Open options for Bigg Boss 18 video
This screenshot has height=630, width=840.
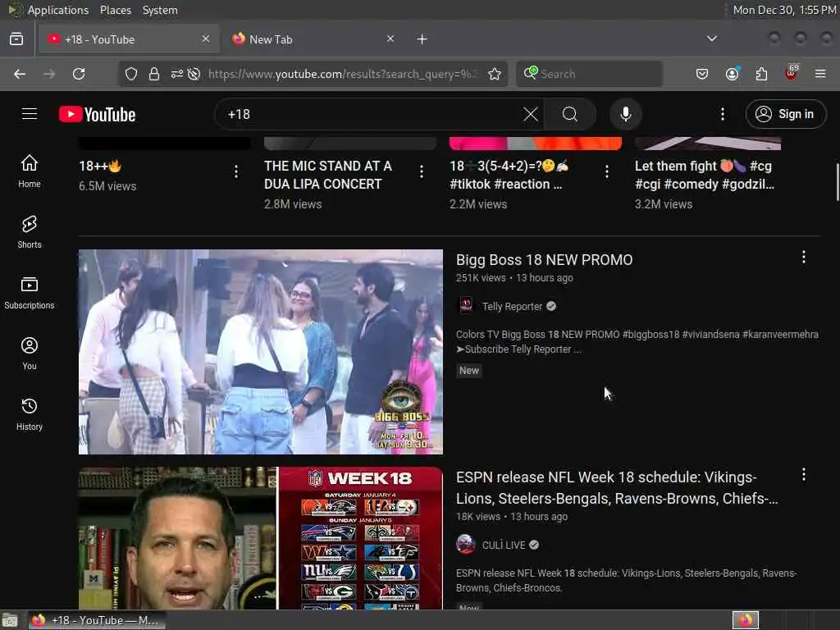tap(804, 257)
